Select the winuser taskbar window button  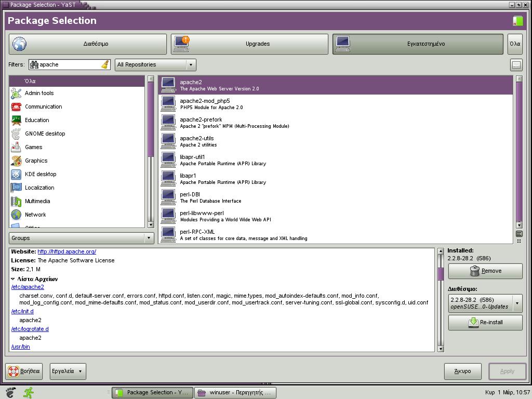click(x=235, y=393)
